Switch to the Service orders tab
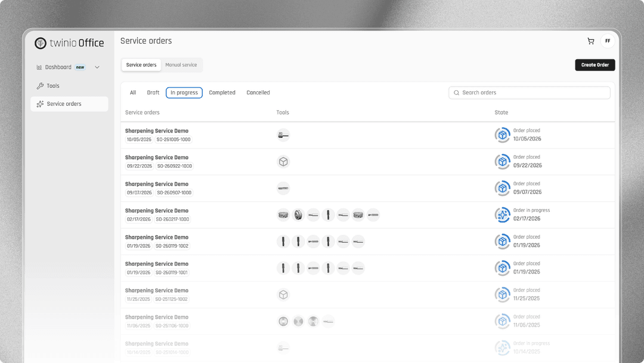 coord(141,65)
